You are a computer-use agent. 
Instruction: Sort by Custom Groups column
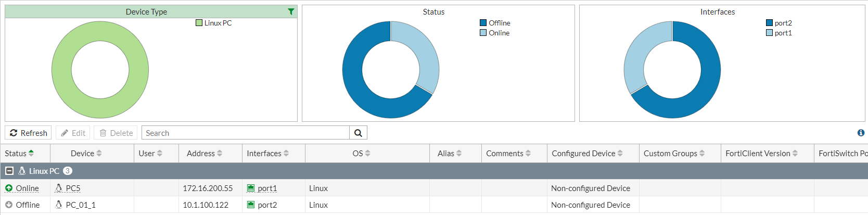pyautogui.click(x=702, y=153)
